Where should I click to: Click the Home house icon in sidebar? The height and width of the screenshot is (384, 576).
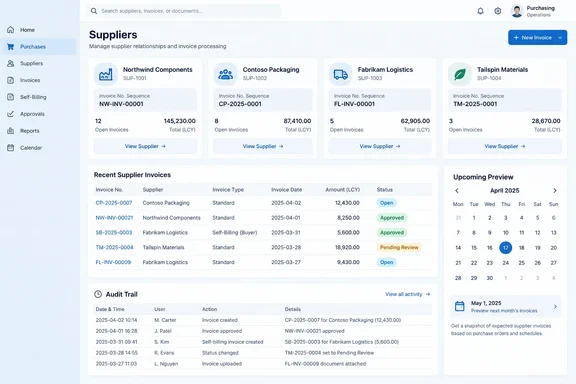pyautogui.click(x=11, y=30)
